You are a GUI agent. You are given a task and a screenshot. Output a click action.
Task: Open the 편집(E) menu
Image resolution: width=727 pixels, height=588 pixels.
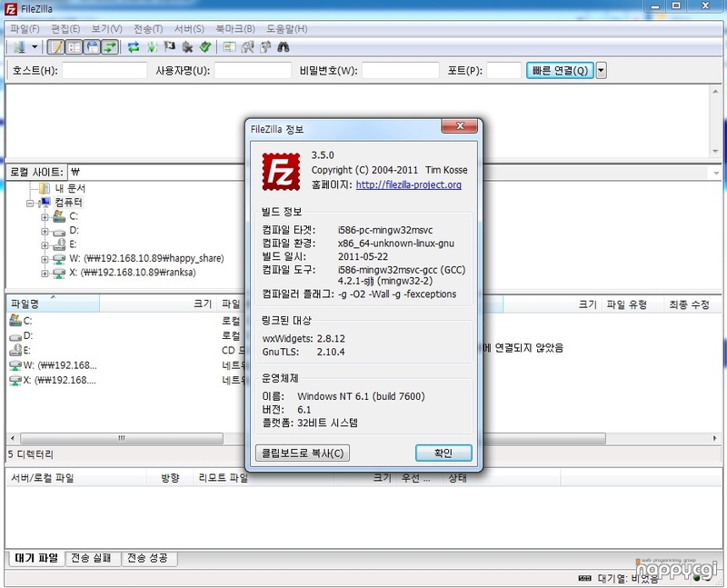click(65, 29)
